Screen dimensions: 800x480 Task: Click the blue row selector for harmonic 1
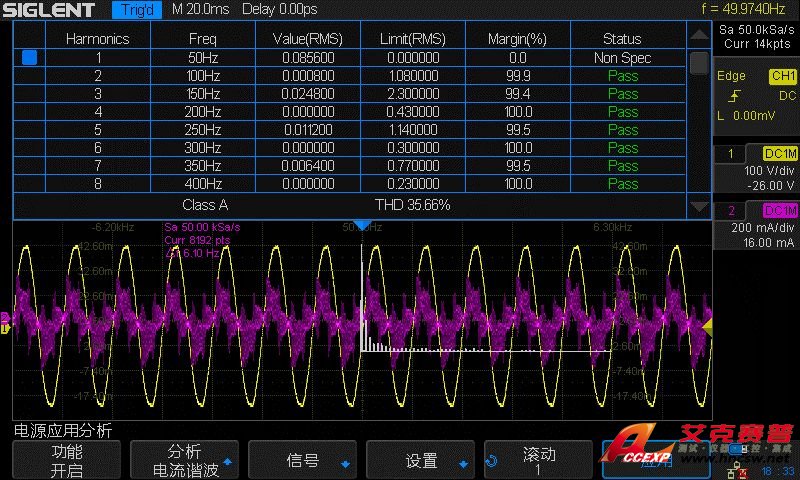point(29,58)
